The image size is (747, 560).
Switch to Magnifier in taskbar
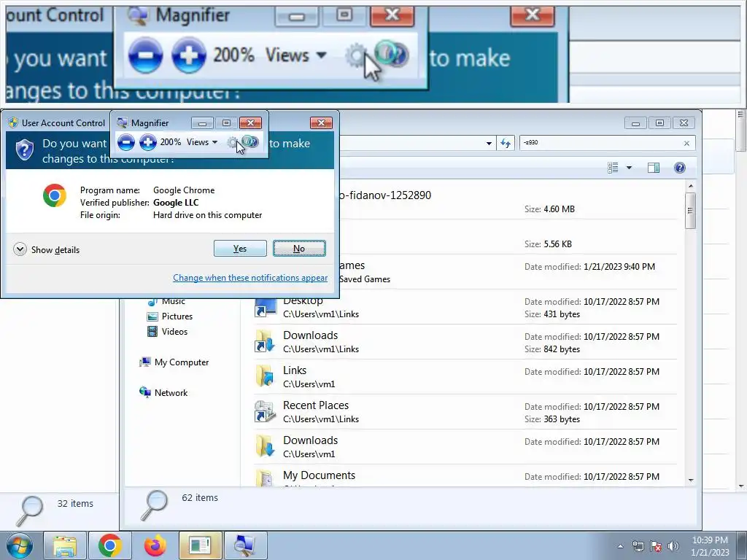point(245,545)
